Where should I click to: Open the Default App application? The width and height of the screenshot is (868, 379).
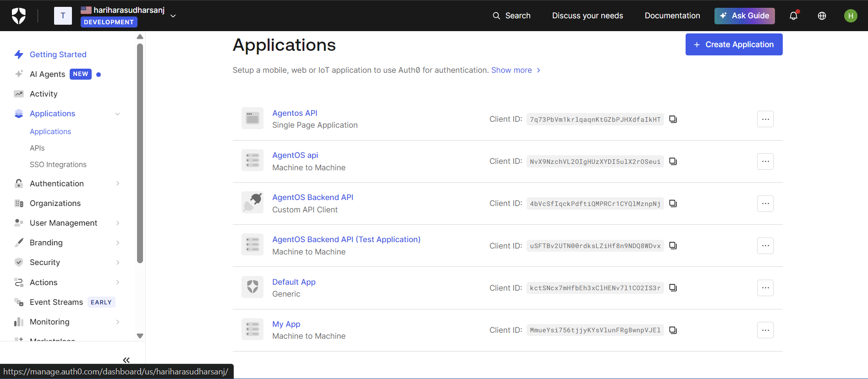click(x=294, y=282)
